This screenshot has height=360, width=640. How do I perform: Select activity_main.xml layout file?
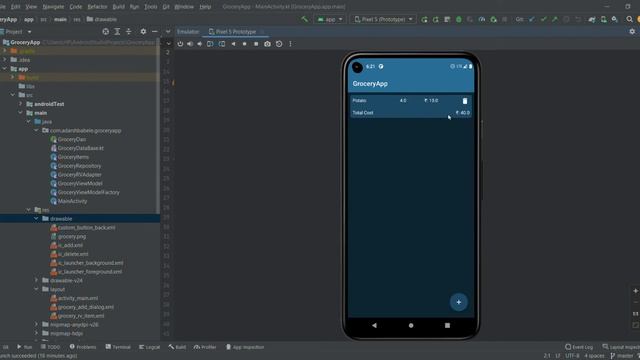click(78, 298)
